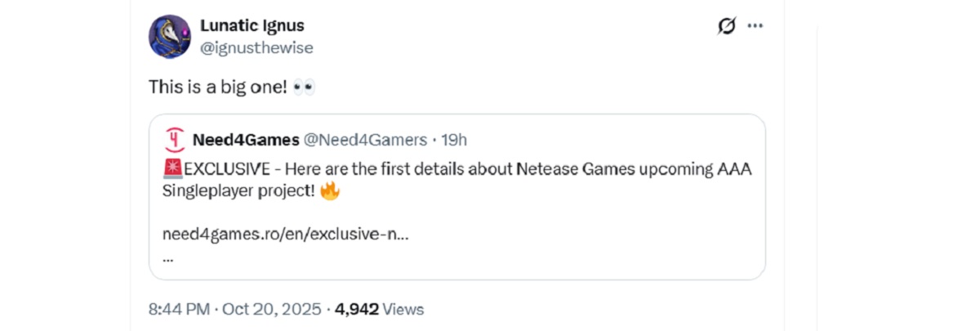980x331 pixels.
Task: Click the eyes emoji in the post
Action: coord(304,87)
